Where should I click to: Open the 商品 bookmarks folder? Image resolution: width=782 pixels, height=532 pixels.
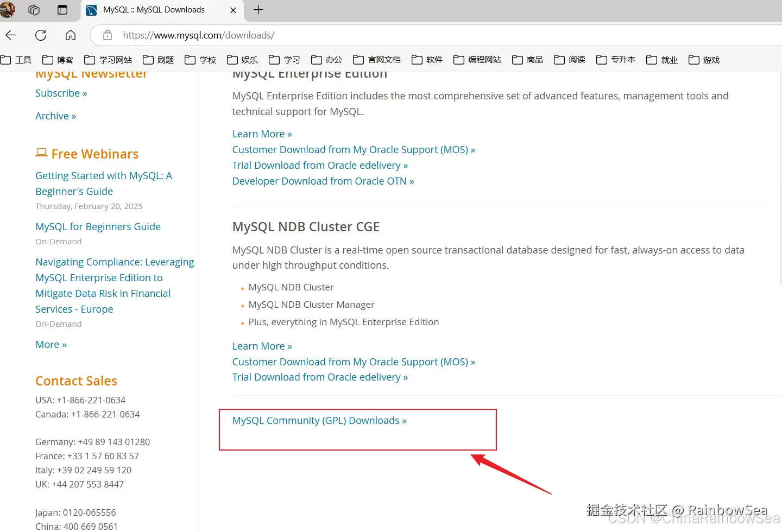point(528,60)
